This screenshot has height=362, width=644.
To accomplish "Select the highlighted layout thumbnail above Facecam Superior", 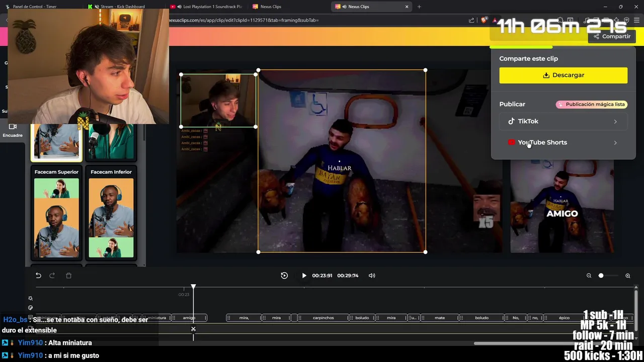I will pyautogui.click(x=56, y=142).
